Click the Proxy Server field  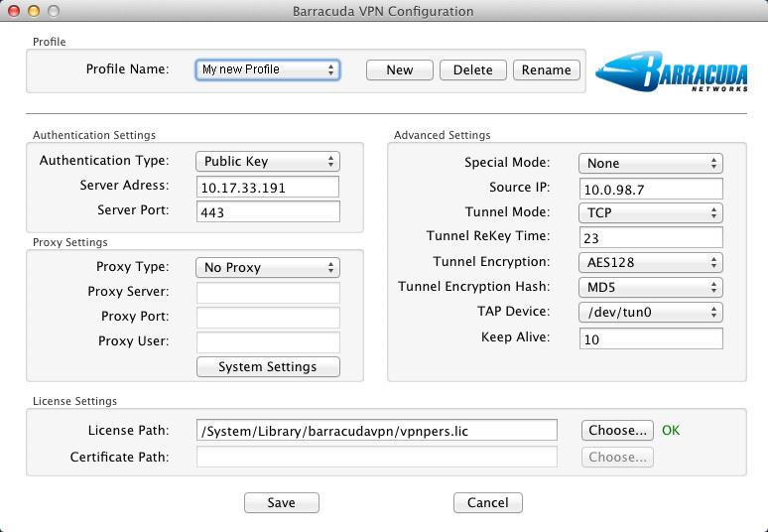(x=268, y=293)
